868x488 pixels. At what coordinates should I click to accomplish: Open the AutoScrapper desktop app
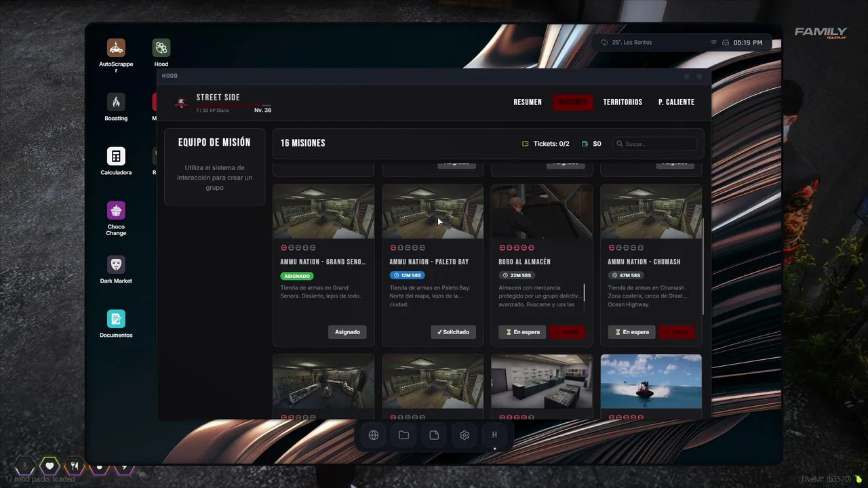point(116,47)
